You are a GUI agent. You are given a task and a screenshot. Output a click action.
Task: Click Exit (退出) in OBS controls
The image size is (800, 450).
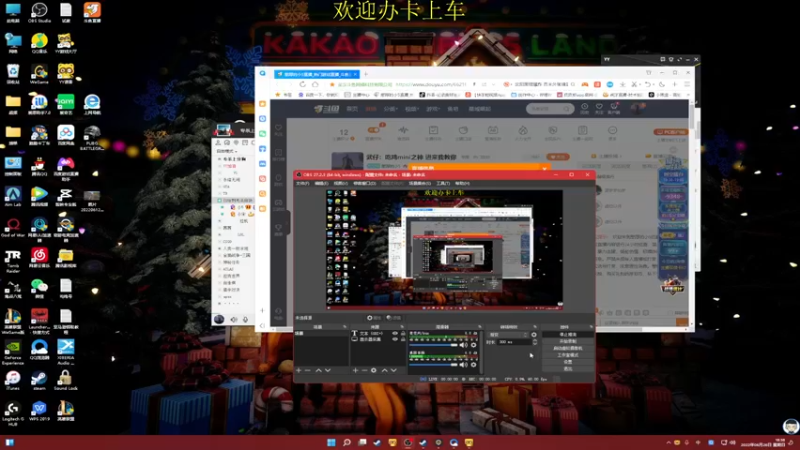[568, 368]
